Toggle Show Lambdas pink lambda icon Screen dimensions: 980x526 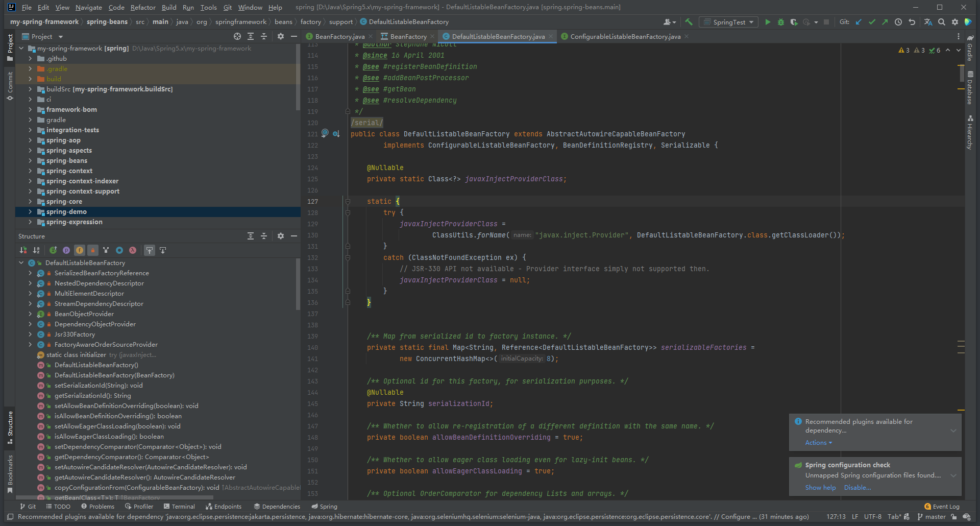pyautogui.click(x=133, y=250)
